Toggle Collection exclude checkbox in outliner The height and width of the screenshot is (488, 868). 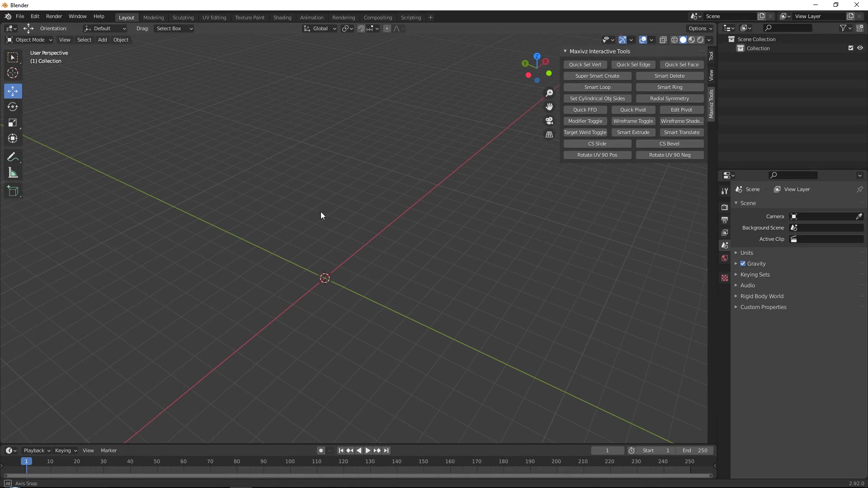point(851,48)
